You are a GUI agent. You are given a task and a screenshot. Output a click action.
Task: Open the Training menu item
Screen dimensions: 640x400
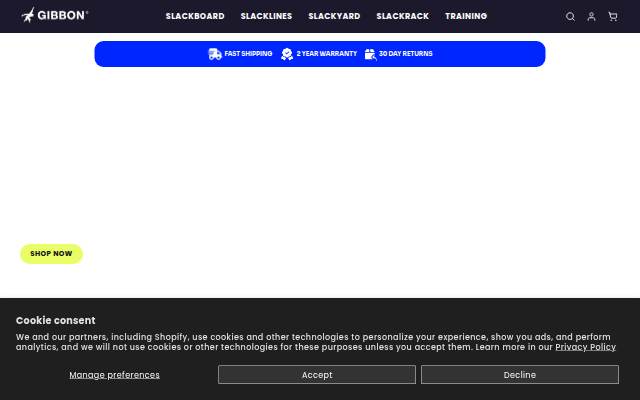[x=466, y=16]
